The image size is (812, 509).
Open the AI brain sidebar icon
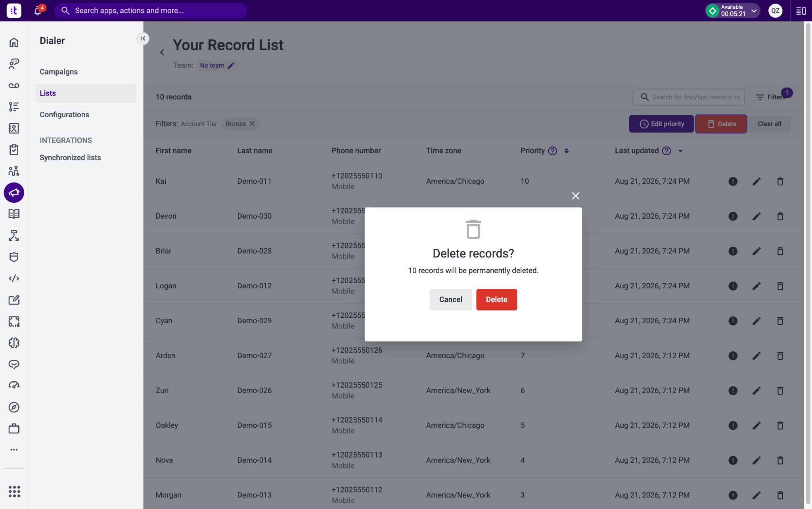coord(14,343)
